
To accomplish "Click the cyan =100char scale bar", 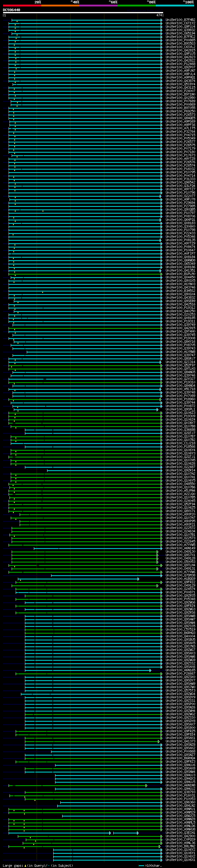I will click(141, 865).
